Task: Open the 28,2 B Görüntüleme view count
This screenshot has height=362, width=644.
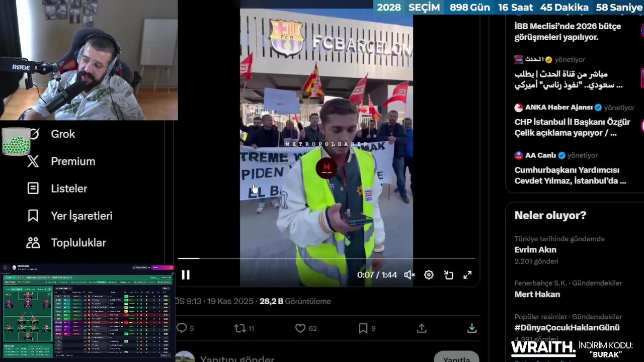Action: tap(295, 301)
